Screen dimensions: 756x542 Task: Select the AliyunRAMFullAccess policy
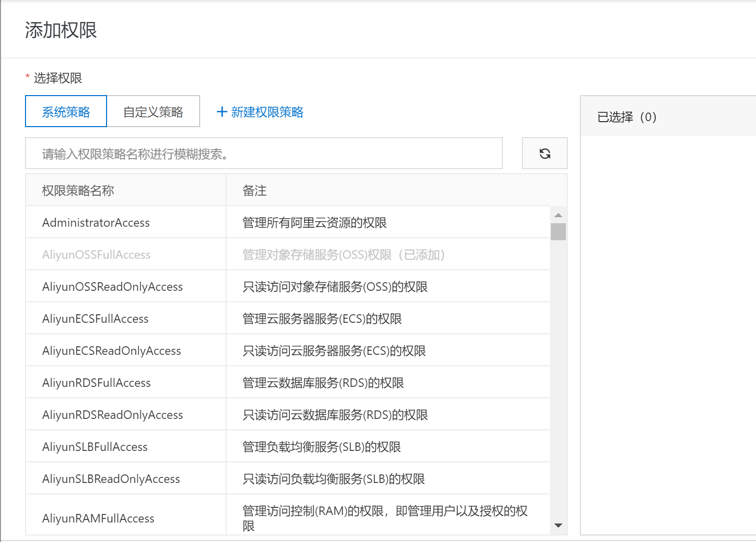pos(98,518)
